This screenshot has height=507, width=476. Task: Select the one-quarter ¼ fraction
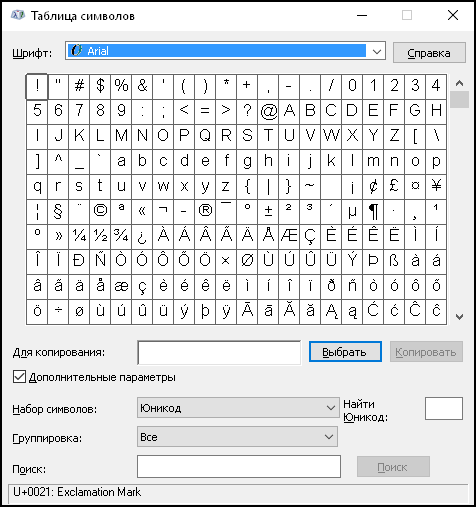(x=79, y=237)
